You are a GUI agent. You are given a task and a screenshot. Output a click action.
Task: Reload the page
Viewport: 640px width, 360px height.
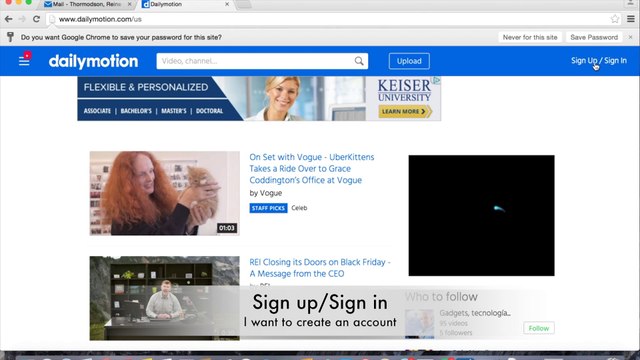coord(36,19)
